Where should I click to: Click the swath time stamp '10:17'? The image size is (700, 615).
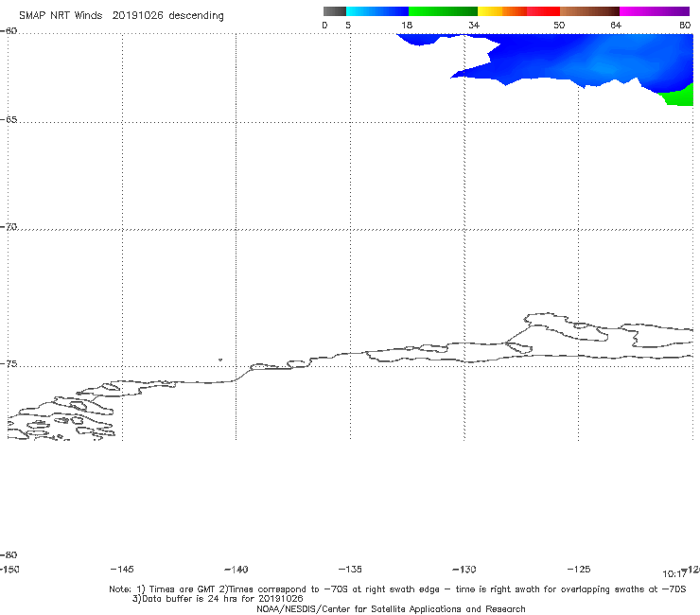click(x=674, y=574)
